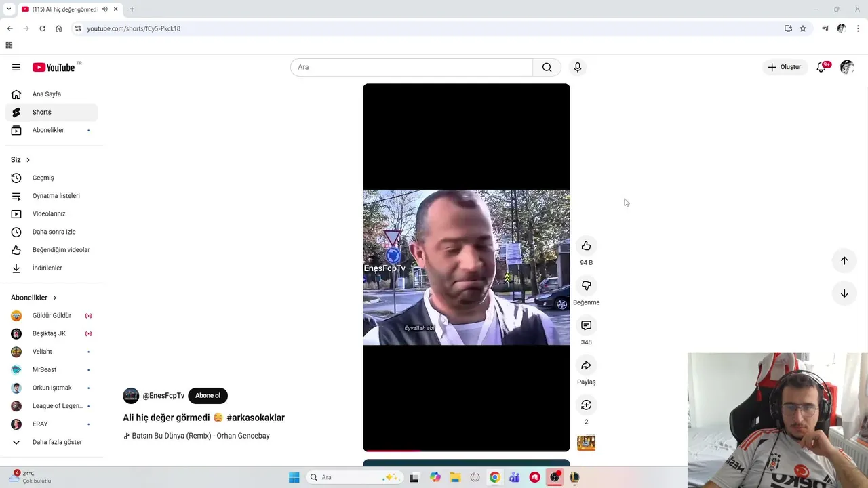Open File Explorer from the taskbar
This screenshot has height=488, width=868.
[455, 477]
